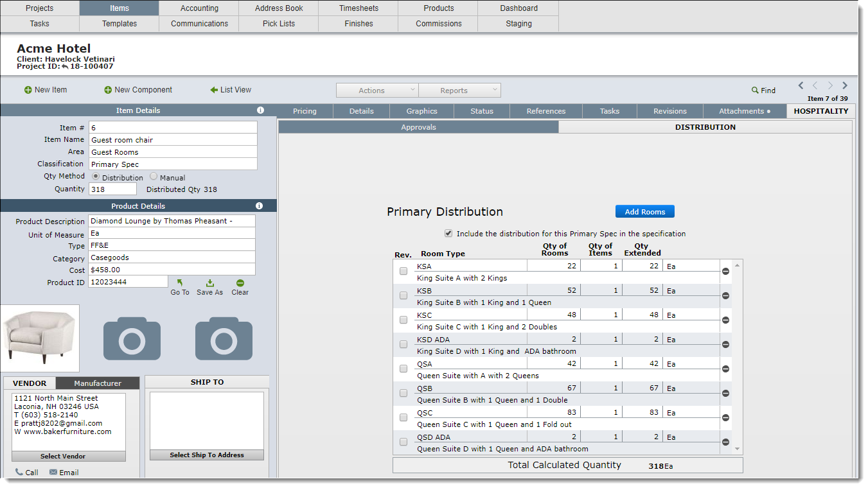Click the arrow icon beside Project ID
The width and height of the screenshot is (868, 488).
point(65,66)
